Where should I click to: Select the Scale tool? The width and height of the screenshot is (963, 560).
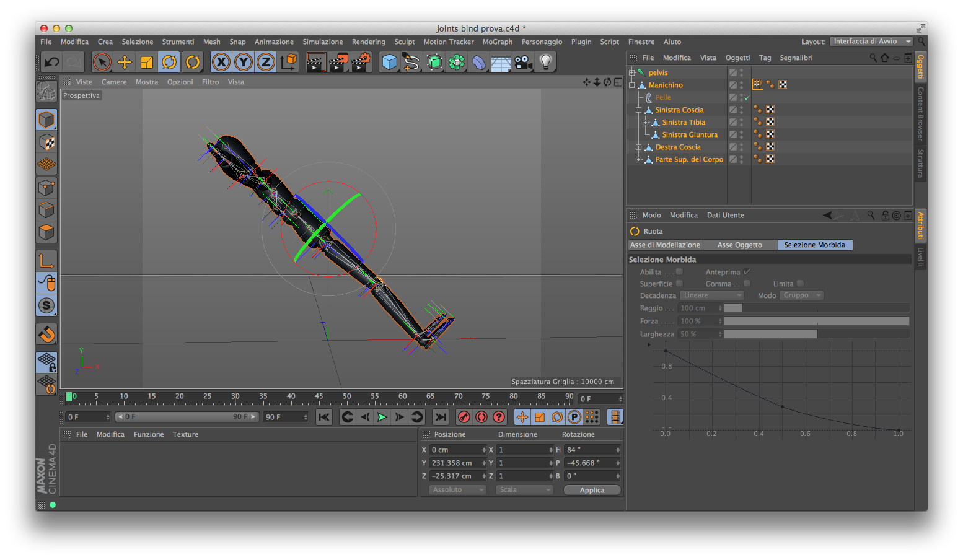tap(147, 62)
